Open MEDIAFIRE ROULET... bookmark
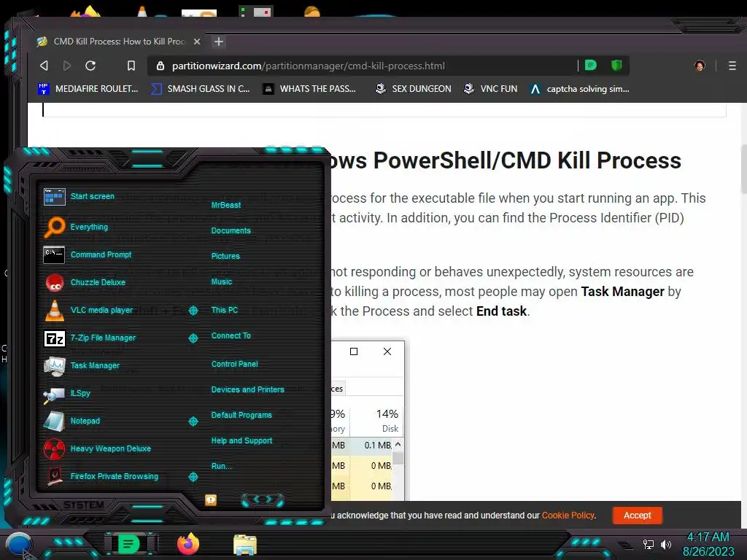The height and width of the screenshot is (560, 747). pyautogui.click(x=88, y=88)
